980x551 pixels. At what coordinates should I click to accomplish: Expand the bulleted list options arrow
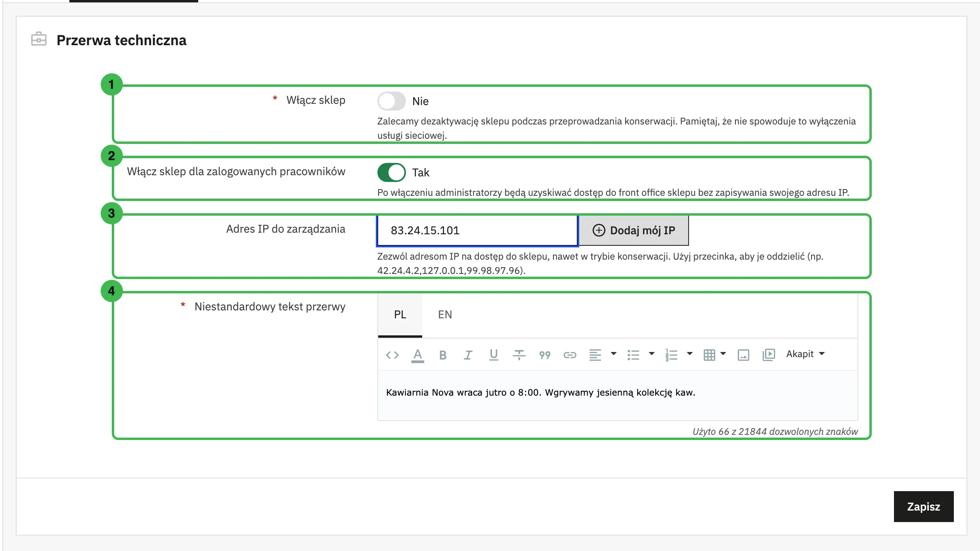pyautogui.click(x=652, y=354)
